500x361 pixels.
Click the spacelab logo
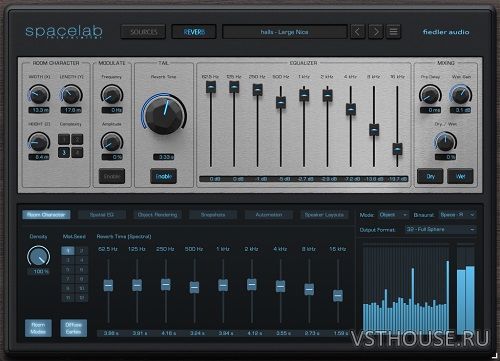64,32
